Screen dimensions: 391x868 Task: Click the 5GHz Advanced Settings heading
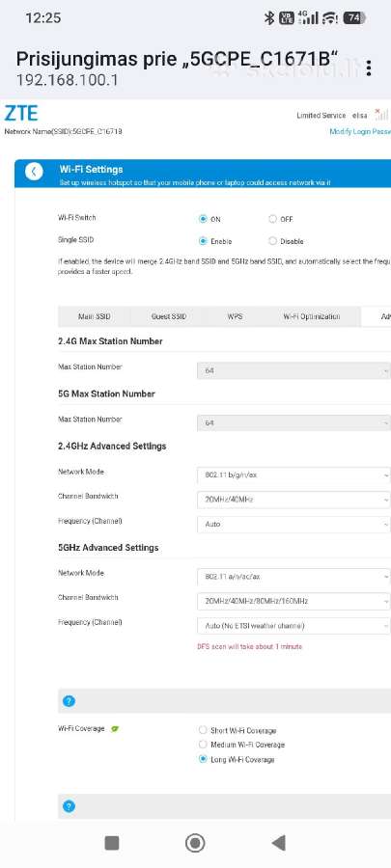pyautogui.click(x=108, y=548)
